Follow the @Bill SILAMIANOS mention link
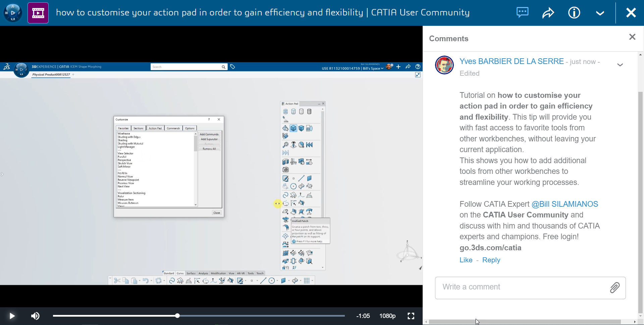644x325 pixels. pyautogui.click(x=565, y=204)
